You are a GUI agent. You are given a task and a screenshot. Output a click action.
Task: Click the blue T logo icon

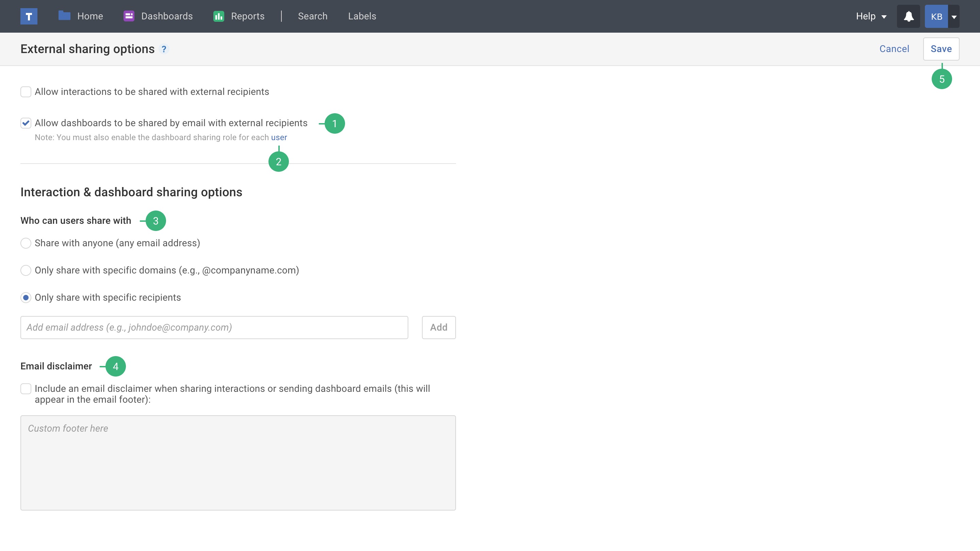click(x=29, y=16)
